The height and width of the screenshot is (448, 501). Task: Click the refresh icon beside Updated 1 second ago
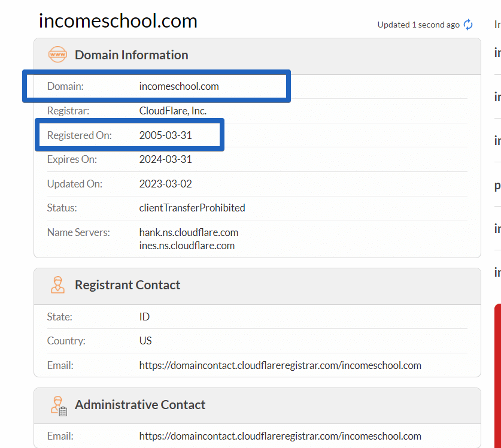click(x=468, y=25)
